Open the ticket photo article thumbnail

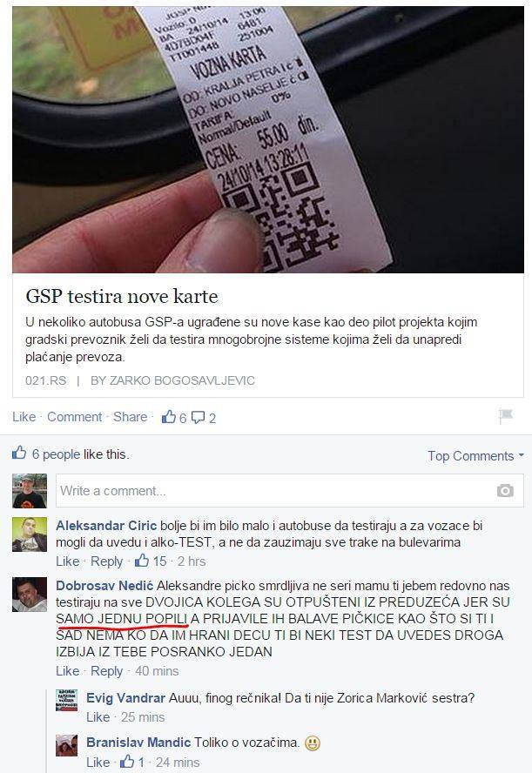pos(268,139)
